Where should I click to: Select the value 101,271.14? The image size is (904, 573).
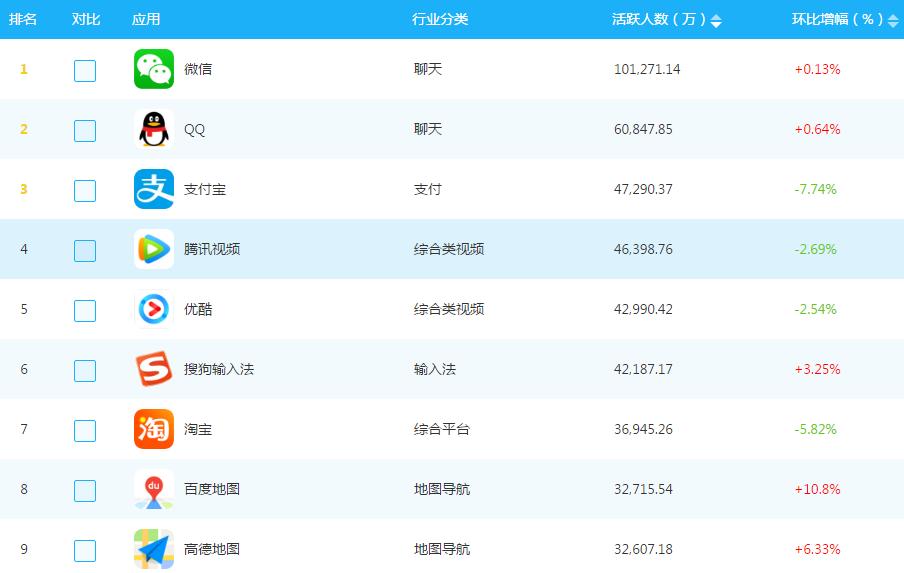coord(647,69)
